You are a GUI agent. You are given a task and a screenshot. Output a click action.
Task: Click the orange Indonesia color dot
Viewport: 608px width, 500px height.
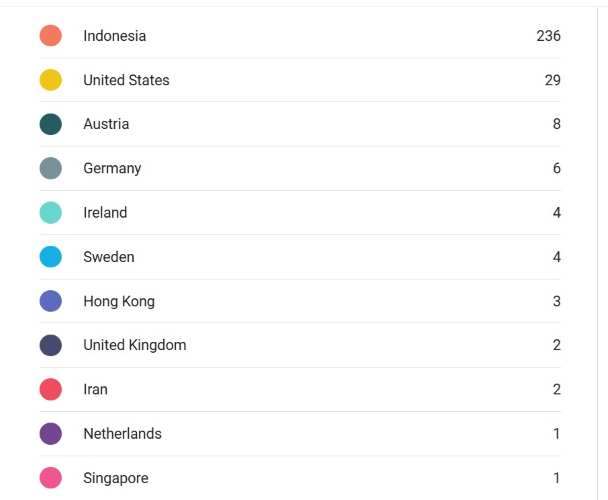click(x=50, y=36)
